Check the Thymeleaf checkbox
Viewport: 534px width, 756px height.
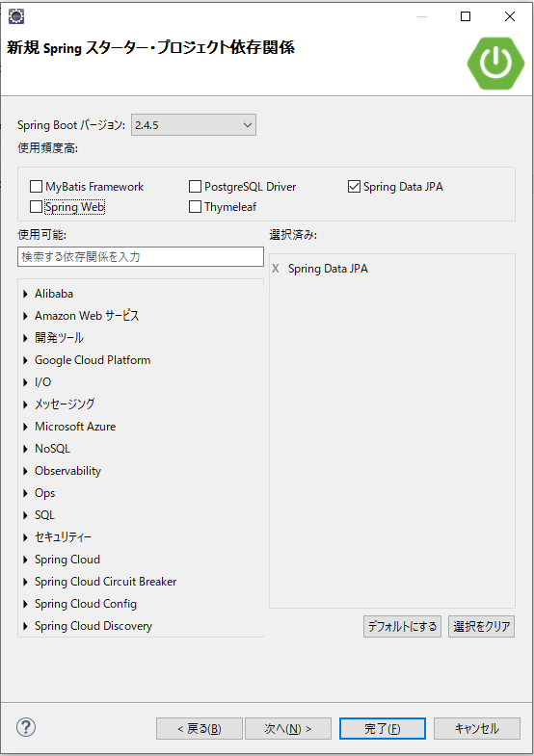195,207
